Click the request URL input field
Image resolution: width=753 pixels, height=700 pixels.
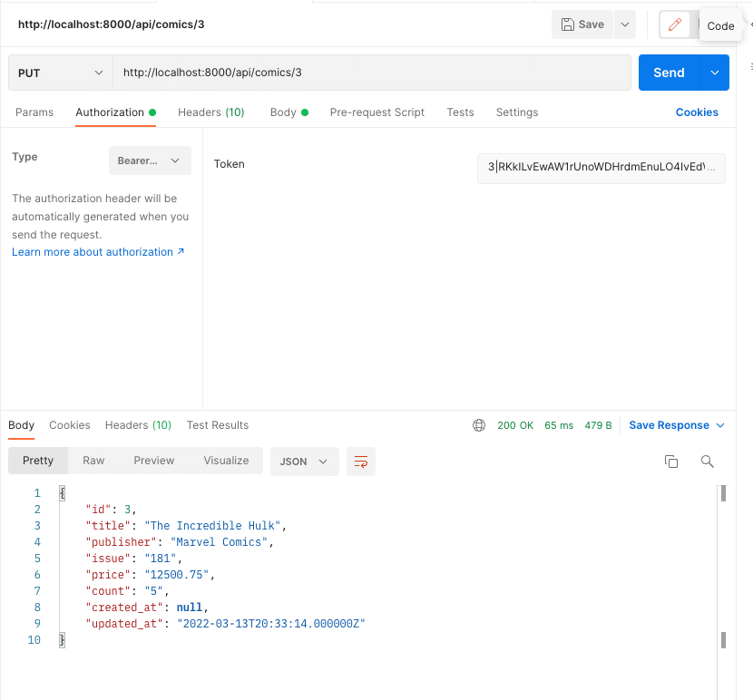(372, 73)
